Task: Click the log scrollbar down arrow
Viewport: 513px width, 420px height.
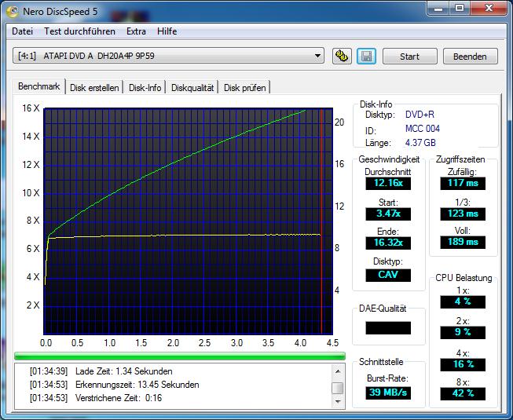Action: tap(338, 401)
